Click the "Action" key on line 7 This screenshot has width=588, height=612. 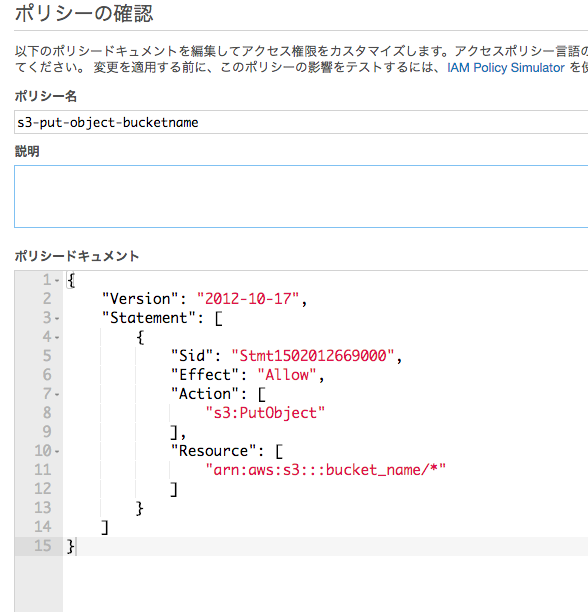pyautogui.click(x=205, y=394)
